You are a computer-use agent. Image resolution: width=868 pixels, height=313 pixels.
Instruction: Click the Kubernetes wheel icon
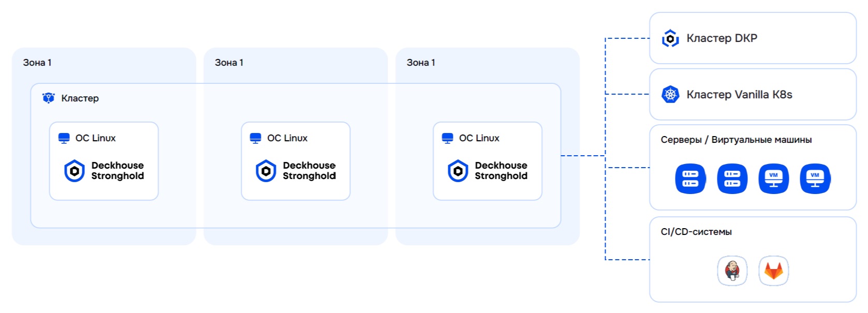coord(670,95)
